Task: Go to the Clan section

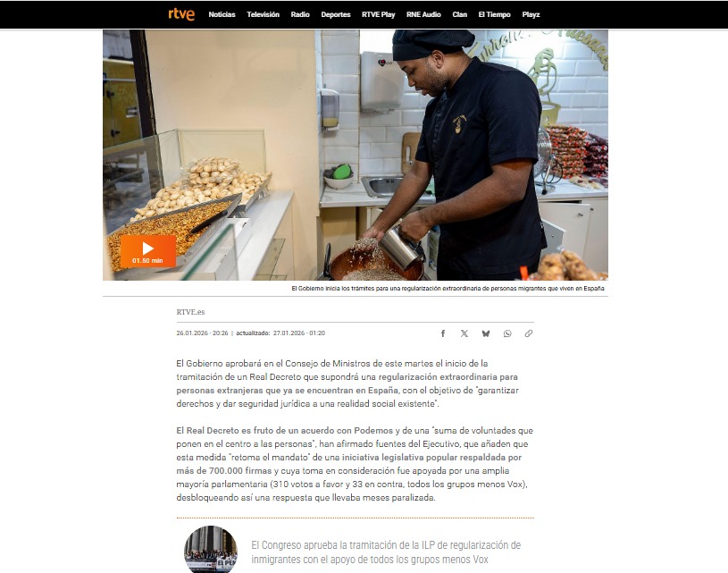Action: (x=460, y=14)
